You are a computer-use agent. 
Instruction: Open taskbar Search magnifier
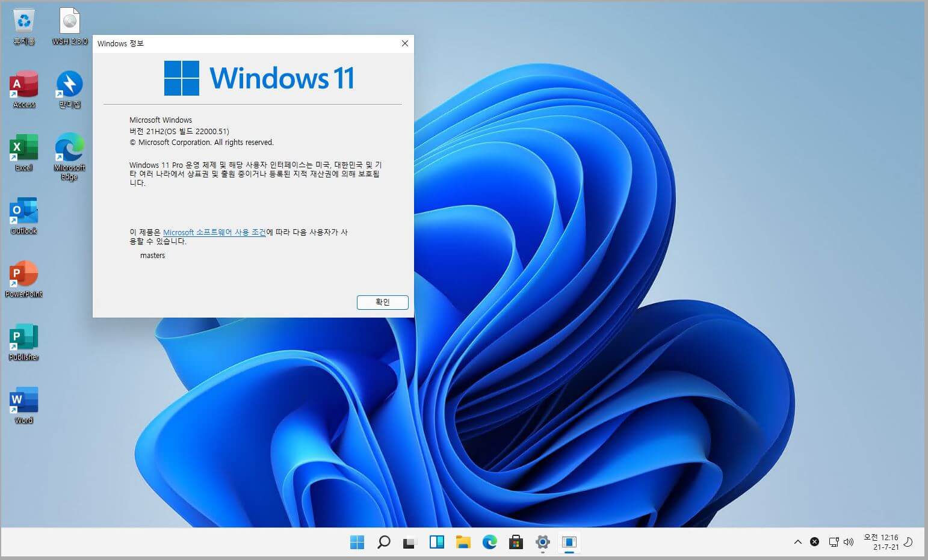click(x=383, y=542)
